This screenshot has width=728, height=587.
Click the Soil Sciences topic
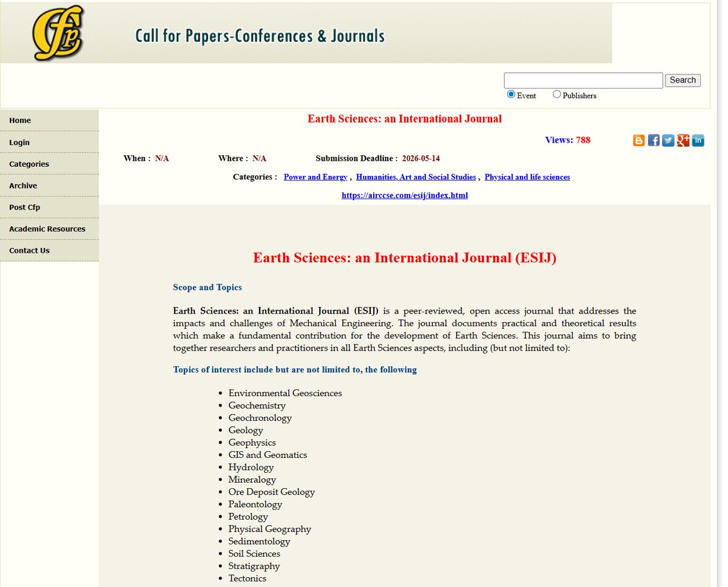[x=254, y=554]
